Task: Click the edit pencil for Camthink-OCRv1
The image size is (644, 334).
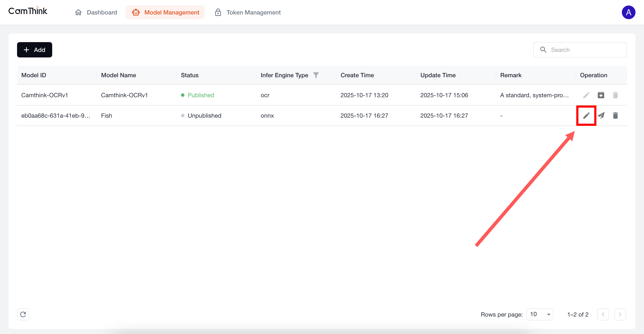Action: [586, 95]
